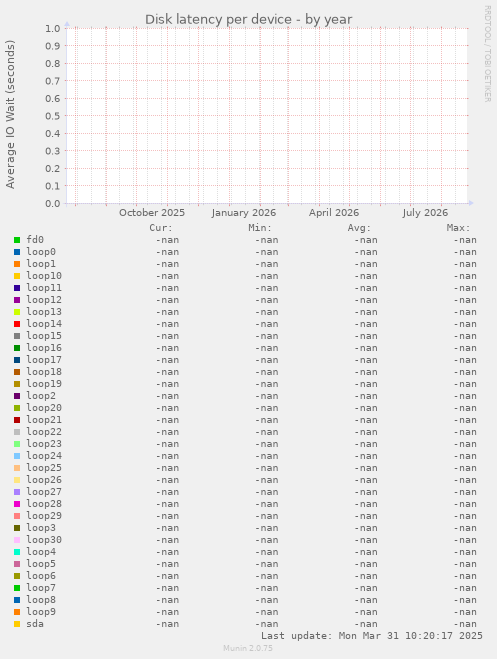Select the loop20 device label
The image size is (497, 659).
pyautogui.click(x=44, y=408)
